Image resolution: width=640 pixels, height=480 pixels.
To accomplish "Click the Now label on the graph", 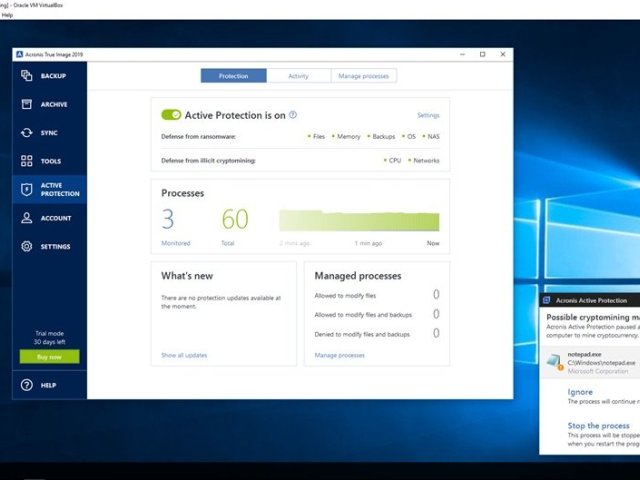I will (x=433, y=243).
